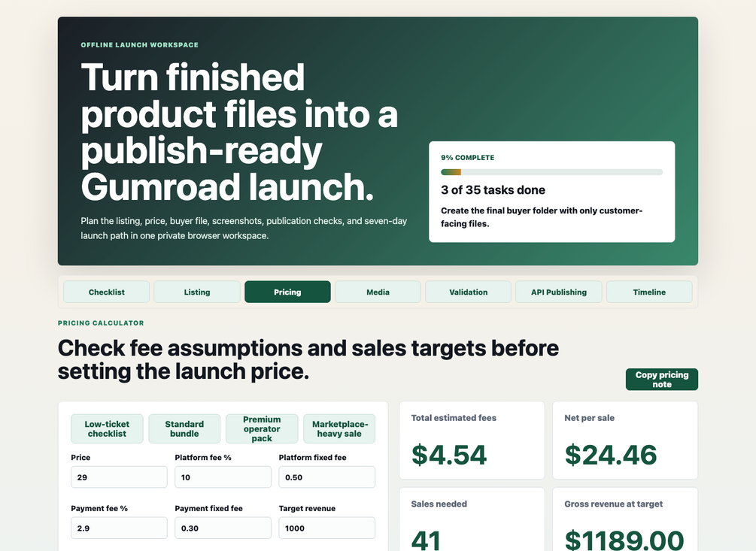Click the $24.46 net per sale value
Image resolution: width=756 pixels, height=551 pixels.
(x=610, y=455)
